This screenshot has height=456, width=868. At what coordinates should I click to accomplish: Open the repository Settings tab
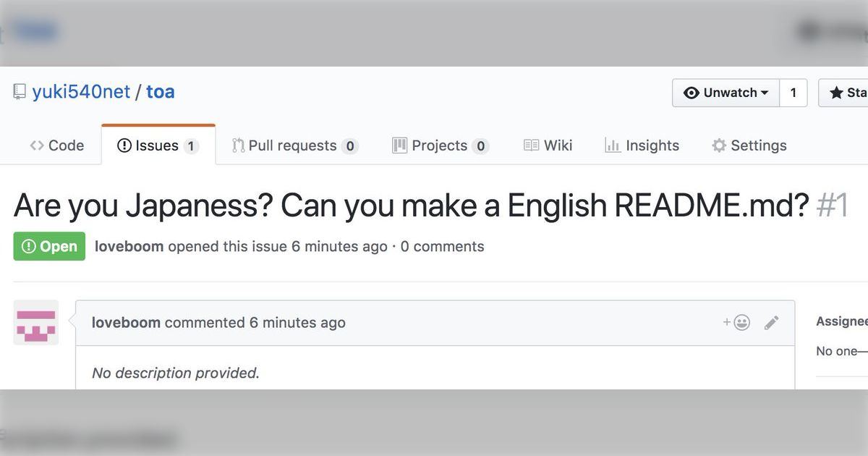(749, 145)
